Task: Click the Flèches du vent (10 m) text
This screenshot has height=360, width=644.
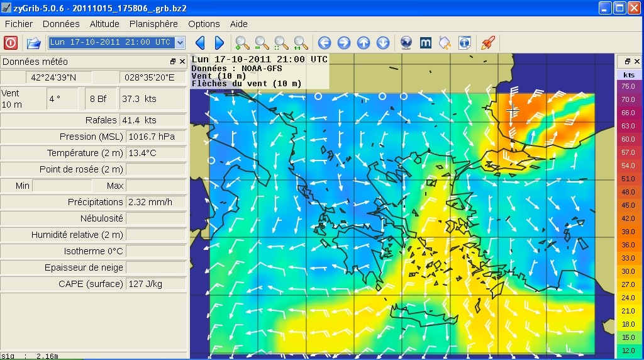Action: tap(247, 84)
